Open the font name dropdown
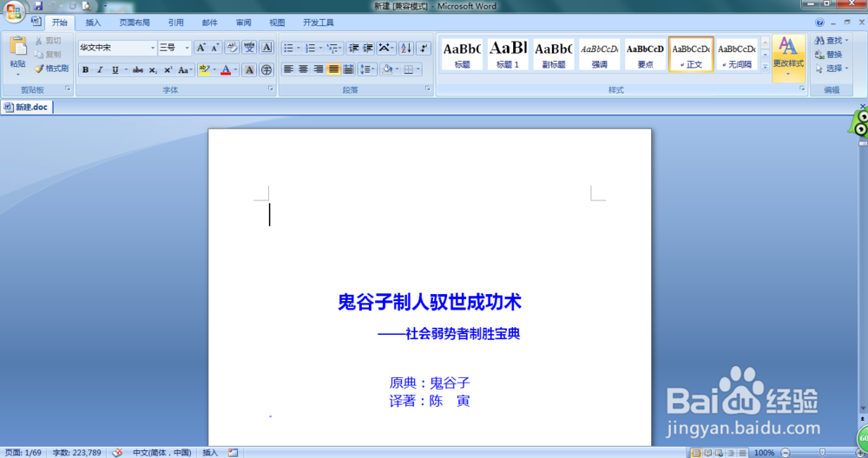This screenshot has width=868, height=458. tap(153, 48)
